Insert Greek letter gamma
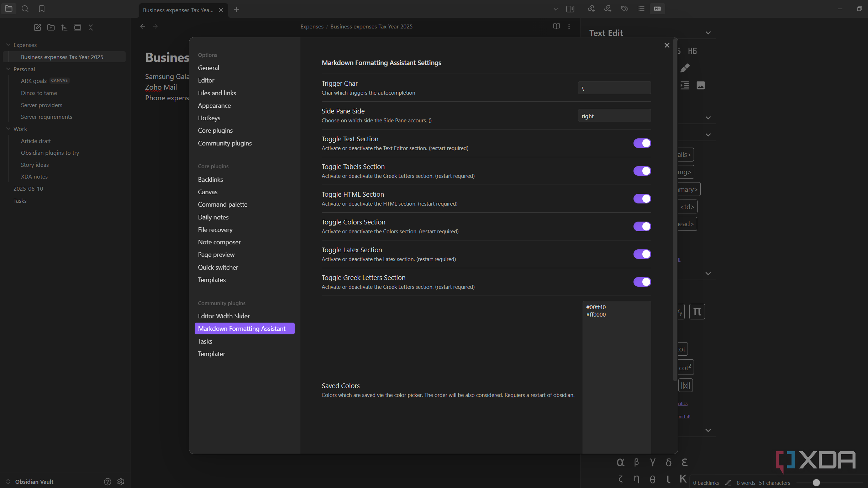This screenshot has width=868, height=488. click(652, 462)
